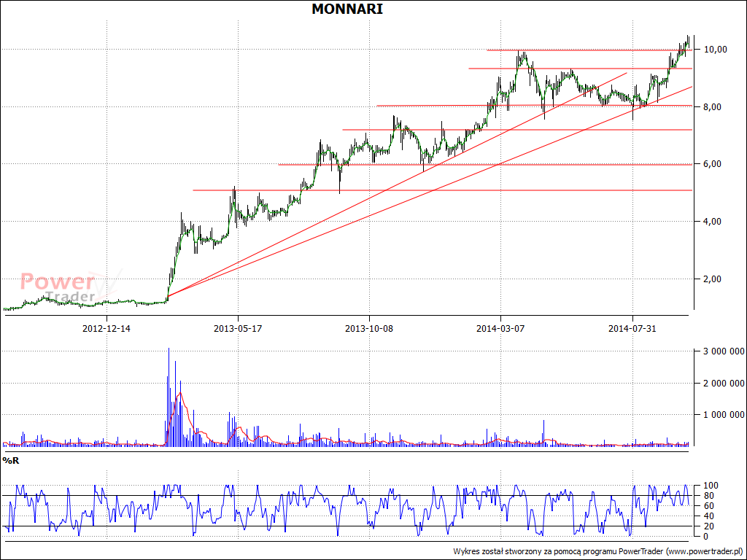Select the 2013-10-08 date label

369,329
